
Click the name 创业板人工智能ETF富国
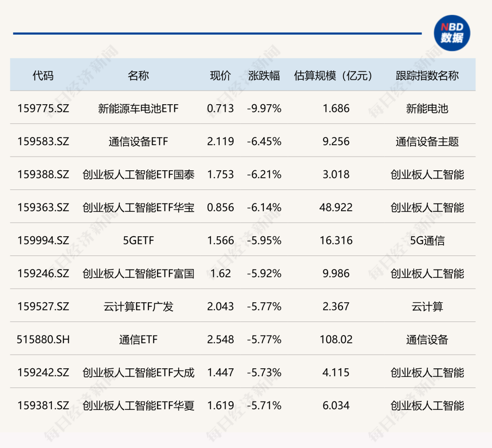(x=138, y=273)
